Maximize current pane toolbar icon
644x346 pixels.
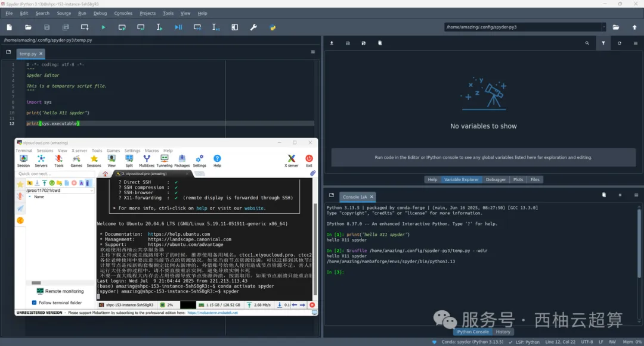point(234,27)
